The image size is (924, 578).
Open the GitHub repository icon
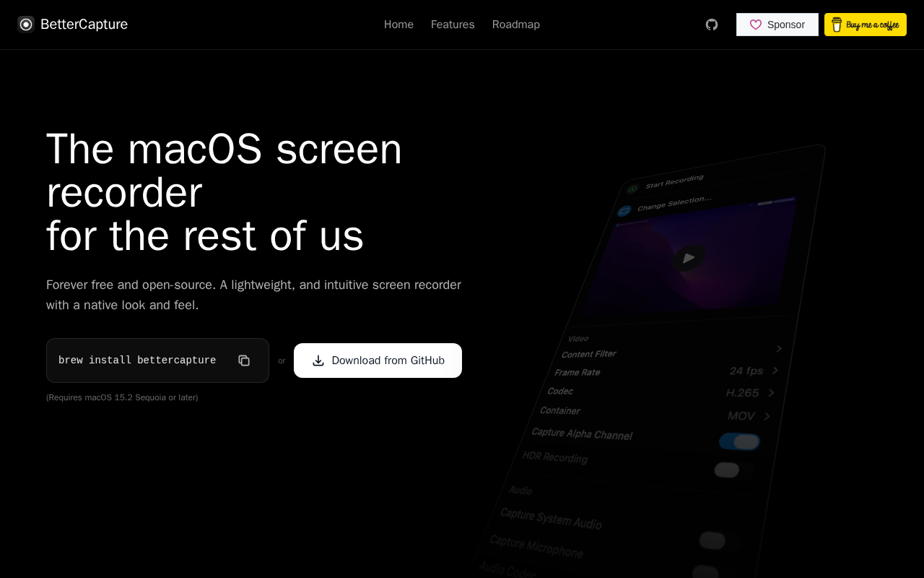712,25
